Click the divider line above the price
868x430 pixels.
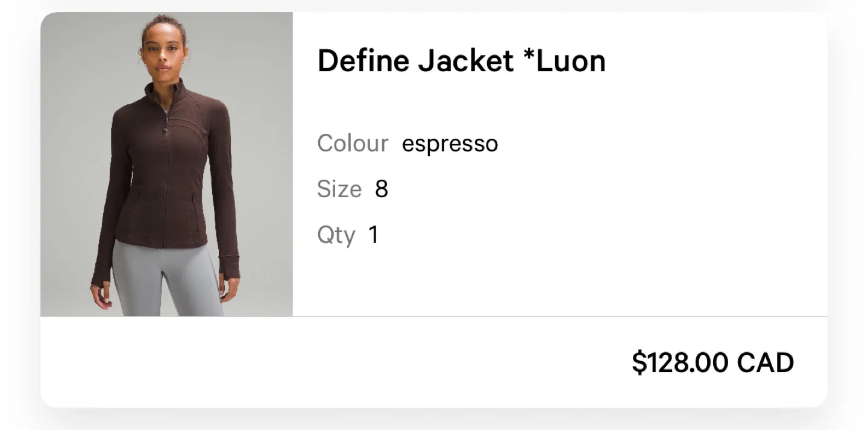[x=434, y=316]
